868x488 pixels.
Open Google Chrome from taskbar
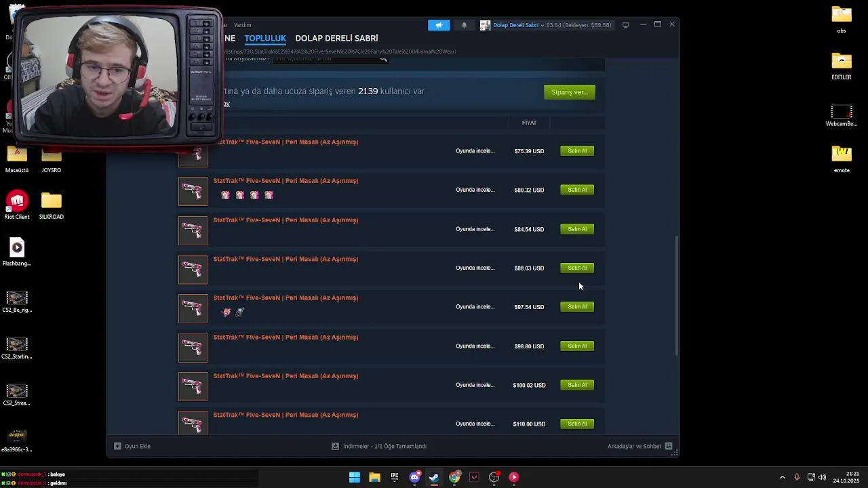pyautogui.click(x=454, y=477)
